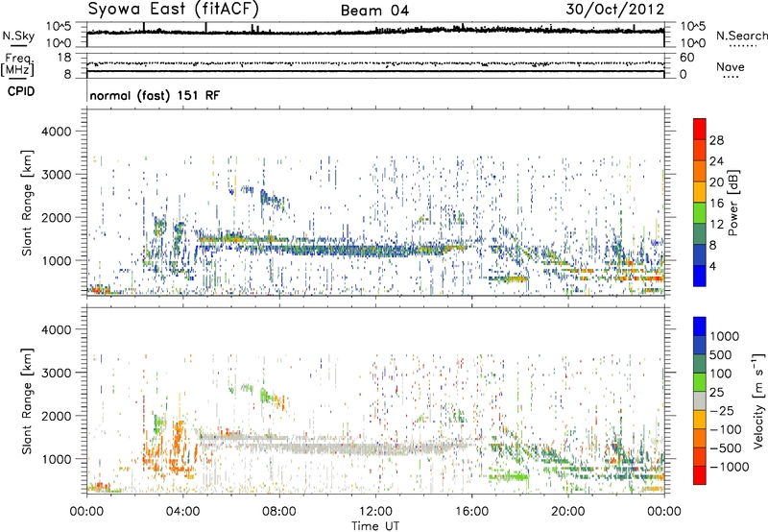768x532 pixels.
Task: Click the 'Syowa East (fitACF)' plot title
Action: click(x=174, y=10)
